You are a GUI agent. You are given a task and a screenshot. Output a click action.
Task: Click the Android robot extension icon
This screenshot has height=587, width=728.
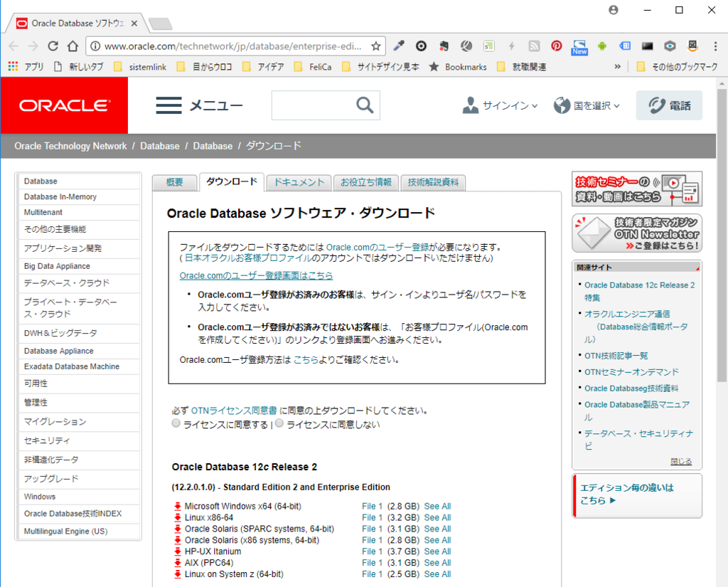(x=602, y=46)
